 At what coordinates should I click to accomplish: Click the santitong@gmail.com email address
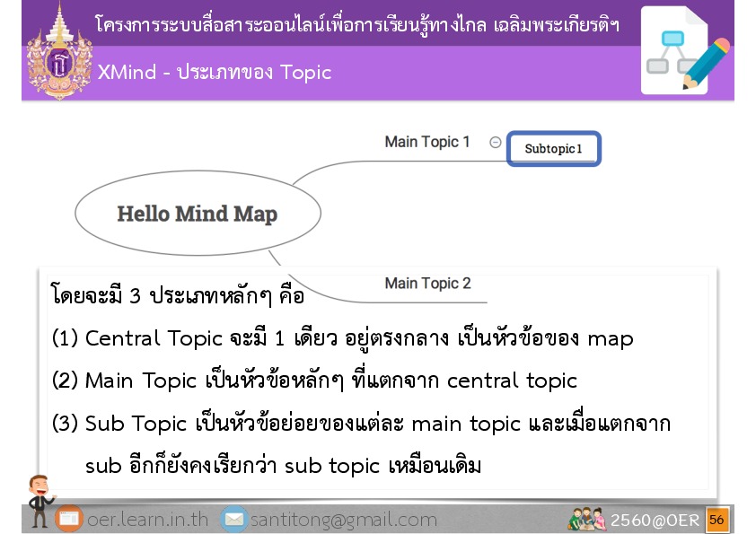[x=343, y=520]
